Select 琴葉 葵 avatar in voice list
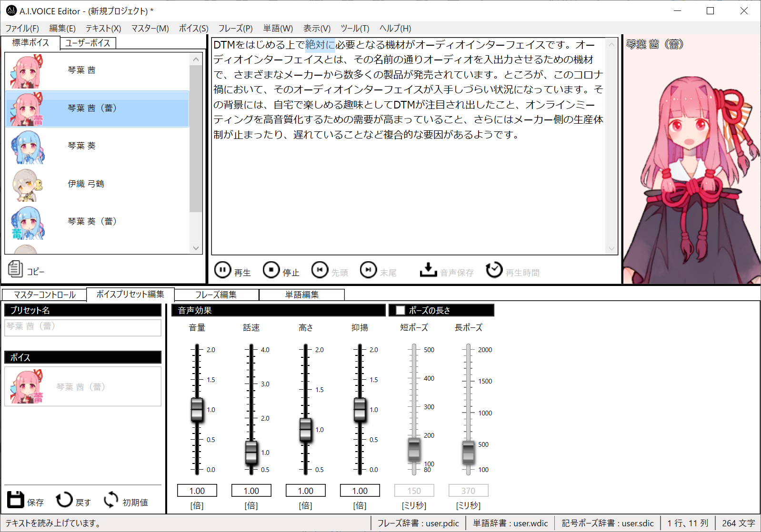This screenshot has height=532, width=761. click(27, 147)
